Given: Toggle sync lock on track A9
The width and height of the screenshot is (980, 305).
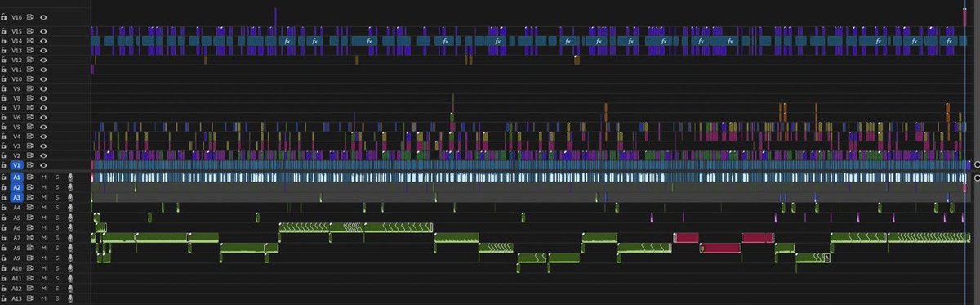Looking at the screenshot, I should point(30,258).
